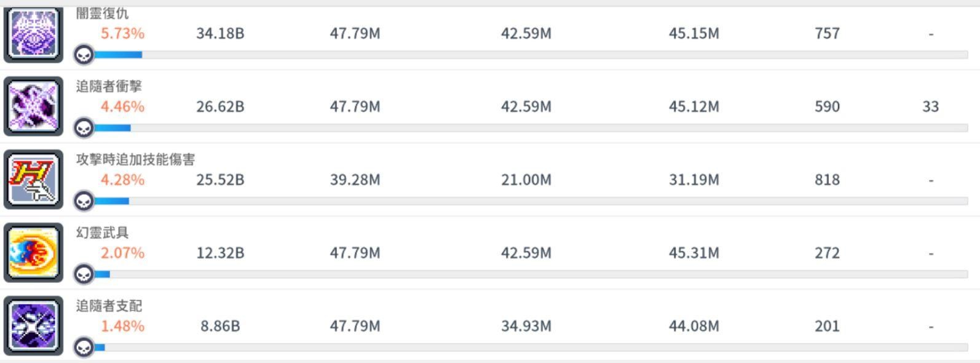Select the 幻靈武具 skill name
The width and height of the screenshot is (980, 363).
pyautogui.click(x=103, y=233)
